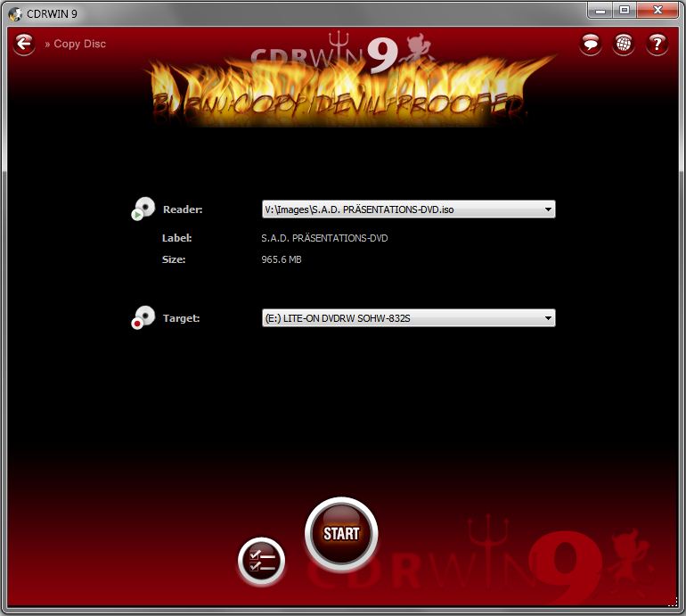
Task: Click the Target disc recorder icon
Action: click(x=143, y=317)
